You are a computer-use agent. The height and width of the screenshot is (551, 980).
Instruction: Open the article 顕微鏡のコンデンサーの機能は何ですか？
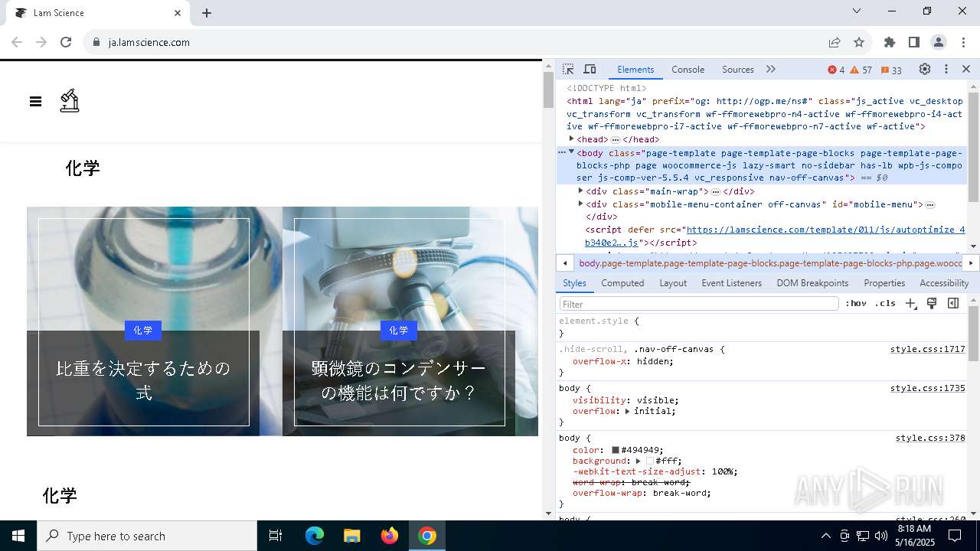398,380
